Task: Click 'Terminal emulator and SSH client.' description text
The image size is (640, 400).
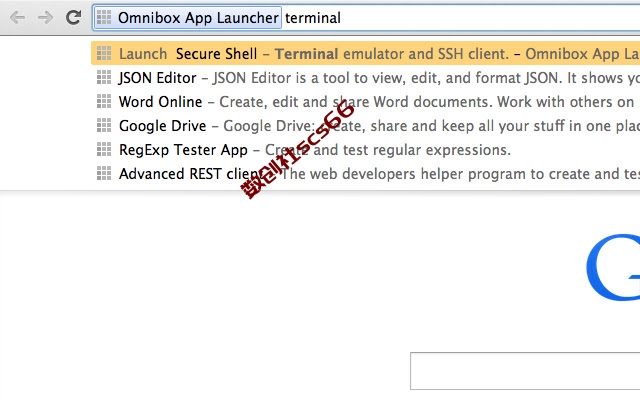Action: coord(392,54)
